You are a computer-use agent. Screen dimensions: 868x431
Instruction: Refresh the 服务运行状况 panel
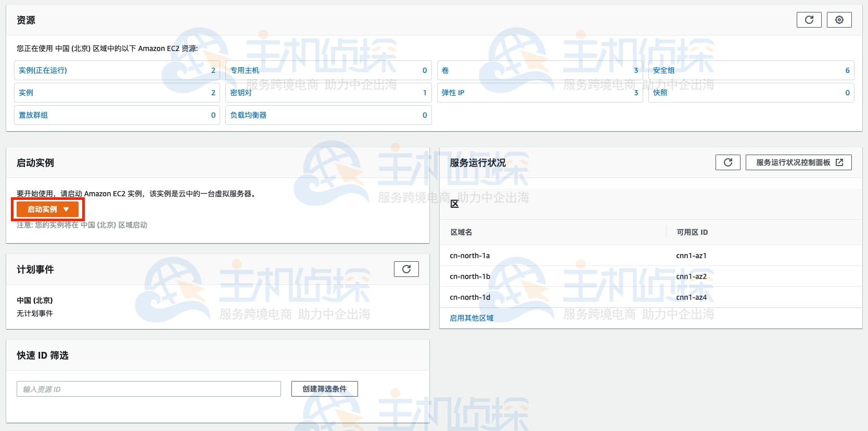(x=727, y=162)
